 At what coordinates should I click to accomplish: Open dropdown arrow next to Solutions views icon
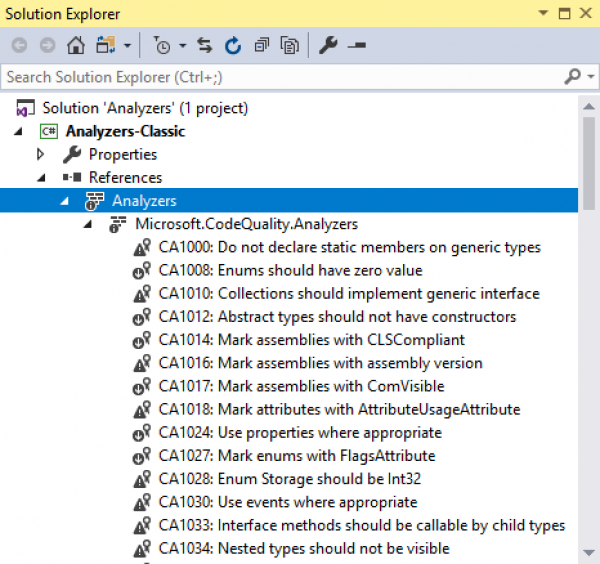(127, 46)
